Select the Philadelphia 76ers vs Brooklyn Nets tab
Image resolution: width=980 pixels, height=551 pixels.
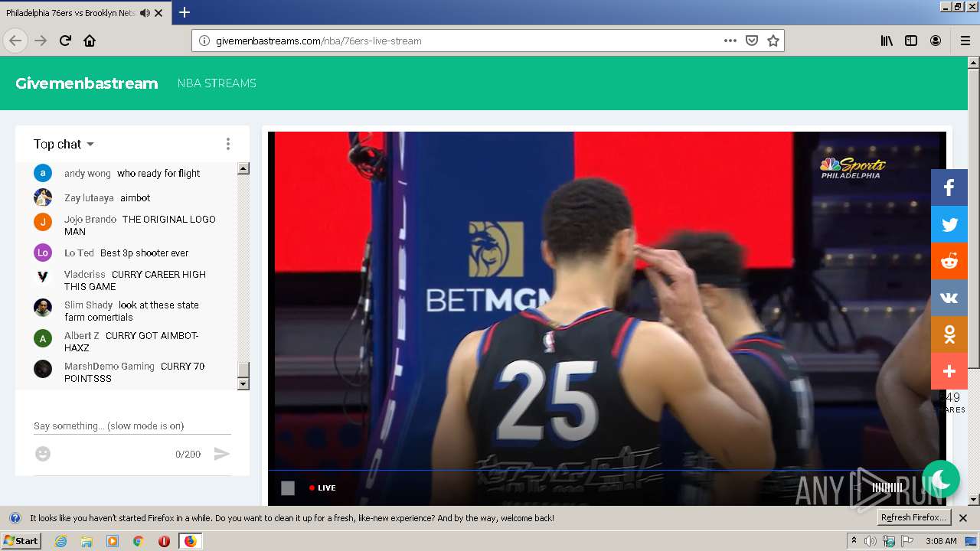pyautogui.click(x=84, y=13)
